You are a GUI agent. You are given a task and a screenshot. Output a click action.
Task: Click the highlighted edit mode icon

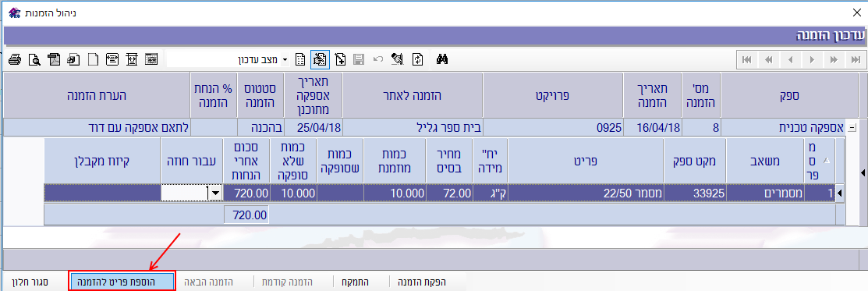[320, 59]
